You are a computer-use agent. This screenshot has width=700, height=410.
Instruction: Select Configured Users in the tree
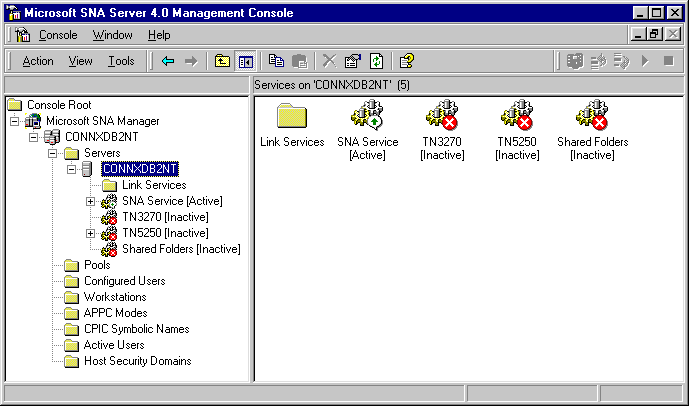124,281
